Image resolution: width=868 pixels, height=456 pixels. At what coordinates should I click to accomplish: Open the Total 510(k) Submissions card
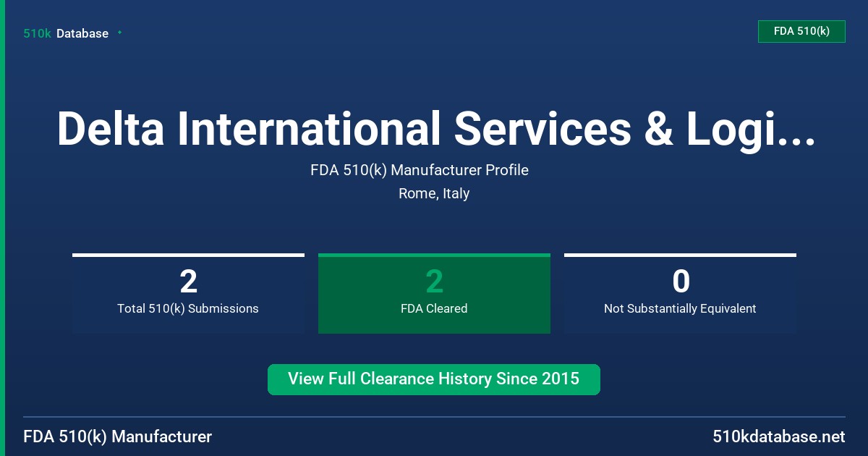point(188,293)
